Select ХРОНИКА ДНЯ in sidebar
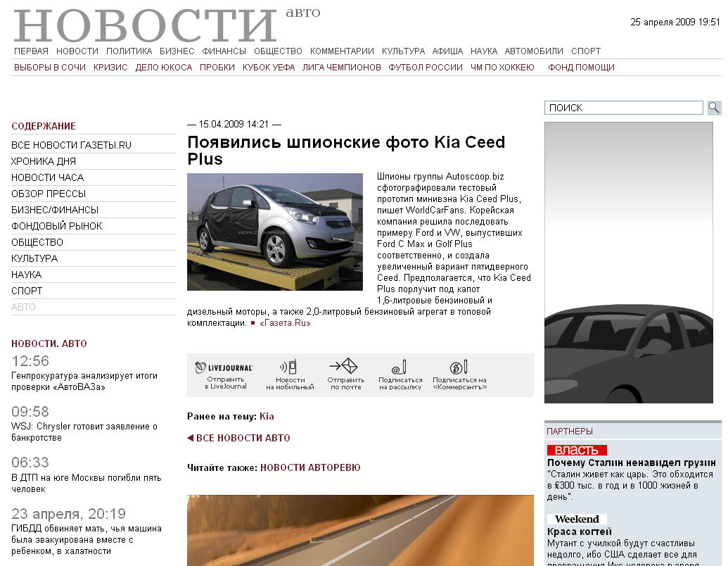The image size is (728, 566). (44, 161)
